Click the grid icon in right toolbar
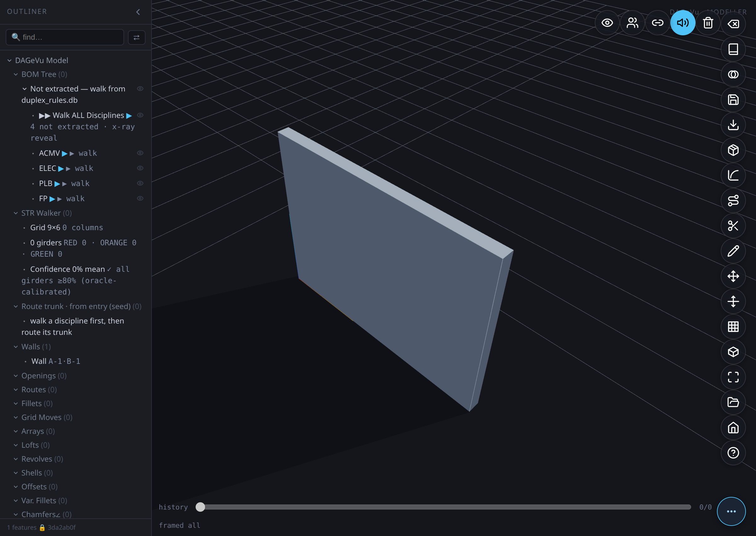Image resolution: width=756 pixels, height=536 pixels. (x=733, y=327)
